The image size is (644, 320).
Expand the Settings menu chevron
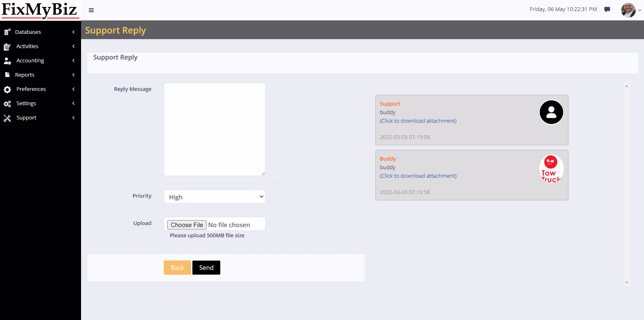pyautogui.click(x=73, y=104)
